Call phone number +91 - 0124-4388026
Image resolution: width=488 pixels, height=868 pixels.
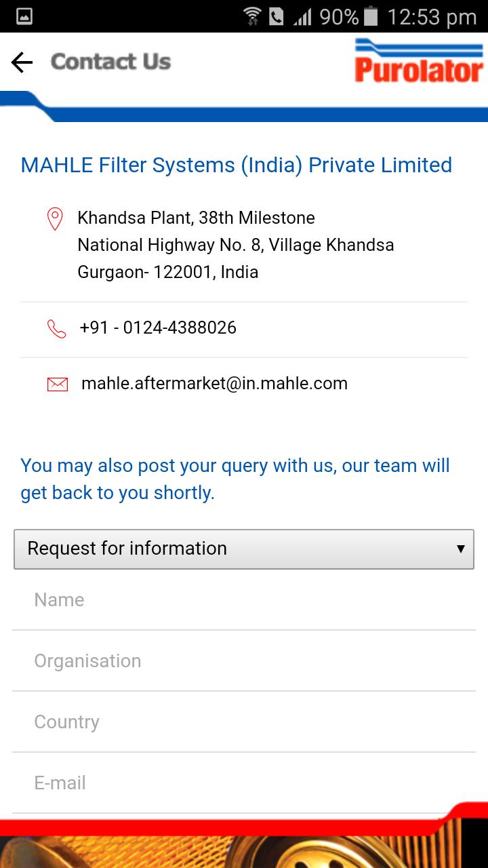click(158, 328)
